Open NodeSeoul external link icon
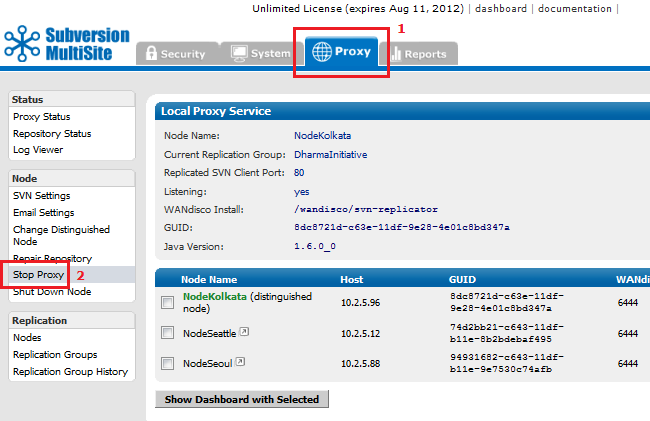This screenshot has height=421, width=650. pos(240,362)
